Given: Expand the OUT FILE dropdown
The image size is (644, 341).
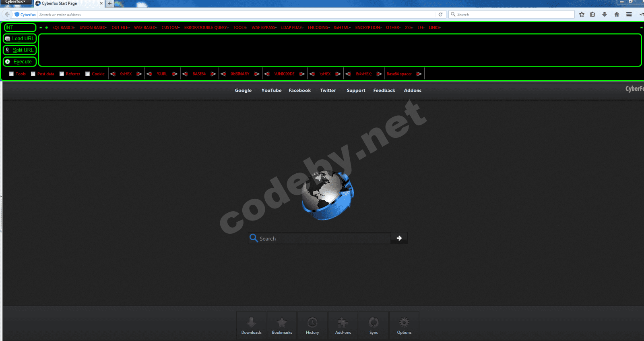Looking at the screenshot, I should [x=121, y=27].
